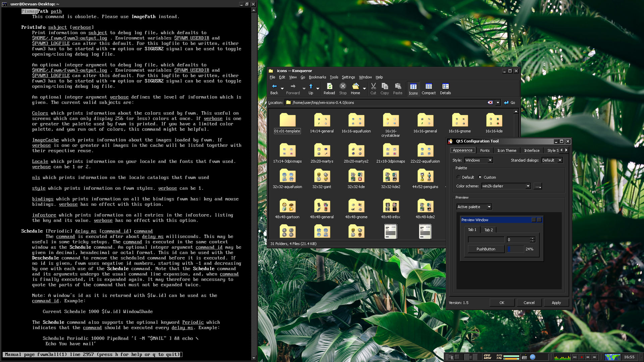Select the 48x48-infox folder
The height and width of the screenshot is (362, 644).
[391, 209]
